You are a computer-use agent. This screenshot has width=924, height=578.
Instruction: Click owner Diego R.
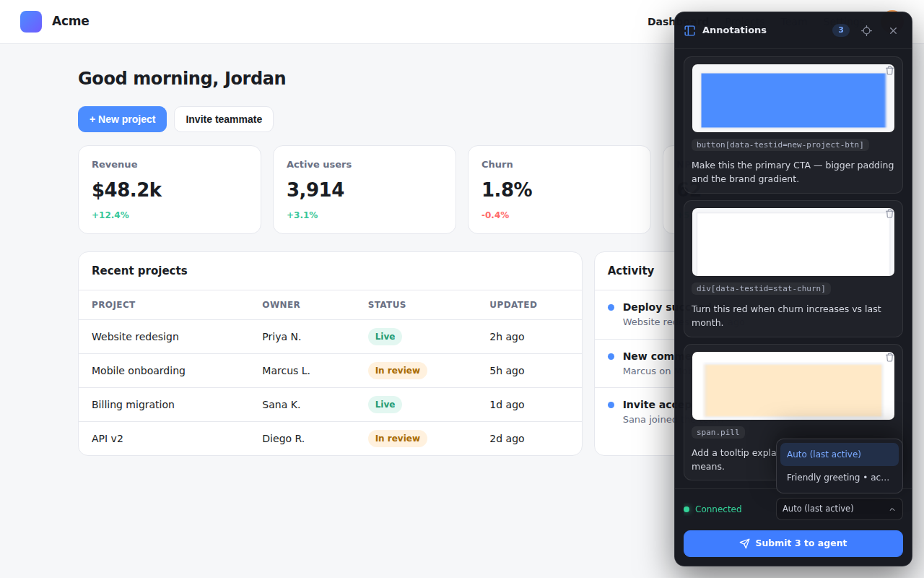[x=283, y=439]
